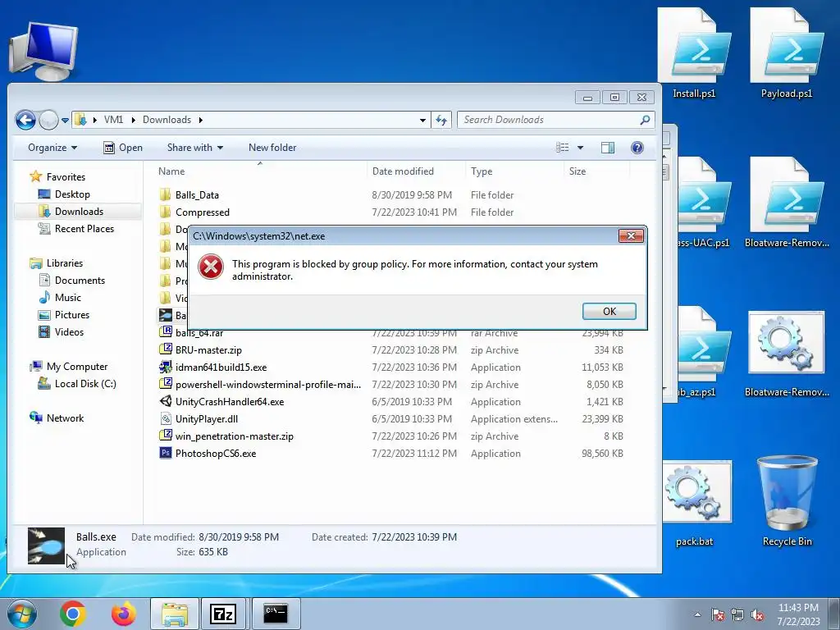Launch Firefox from the taskbar
Image resolution: width=840 pixels, height=630 pixels.
(x=124, y=614)
